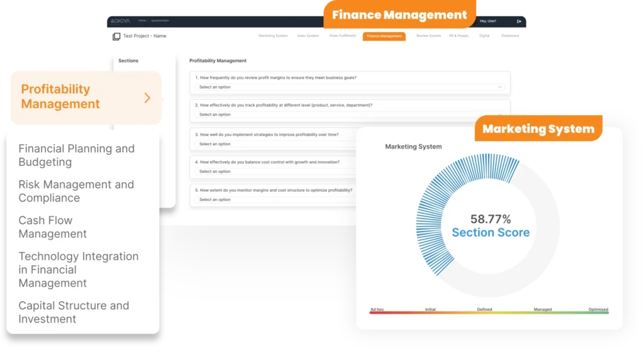This screenshot has height=351, width=644.
Task: Click the chevron arrow on Profitability Management
Action: (147, 97)
